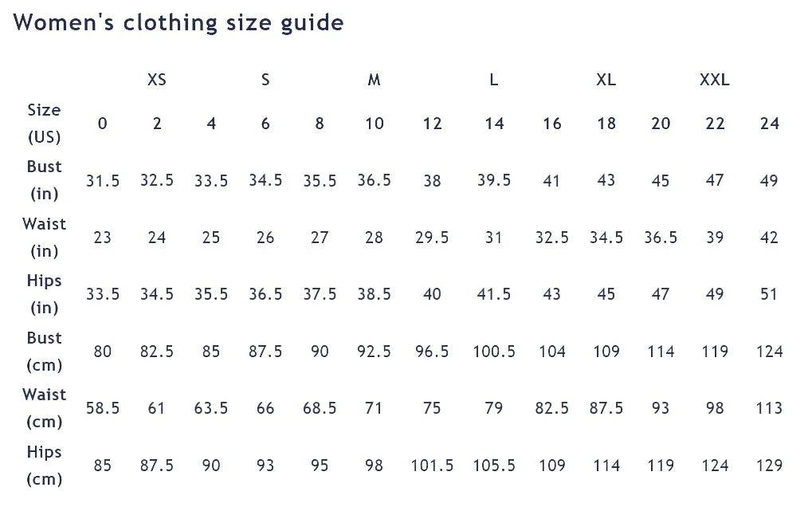
Task: Click hips 41.5 inches value
Action: [x=494, y=294]
